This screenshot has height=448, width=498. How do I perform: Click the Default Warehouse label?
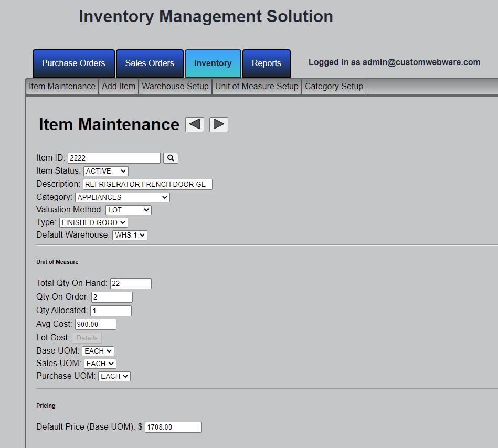pos(73,235)
